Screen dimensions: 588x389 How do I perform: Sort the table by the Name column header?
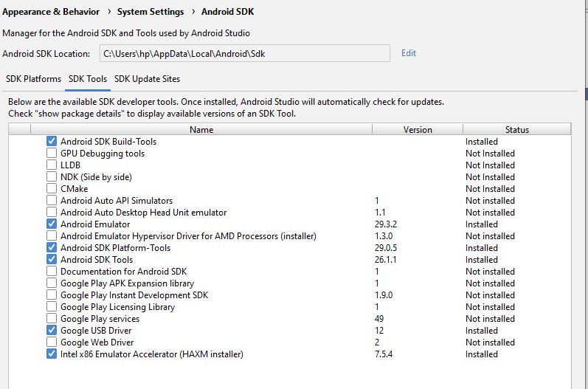tap(201, 130)
